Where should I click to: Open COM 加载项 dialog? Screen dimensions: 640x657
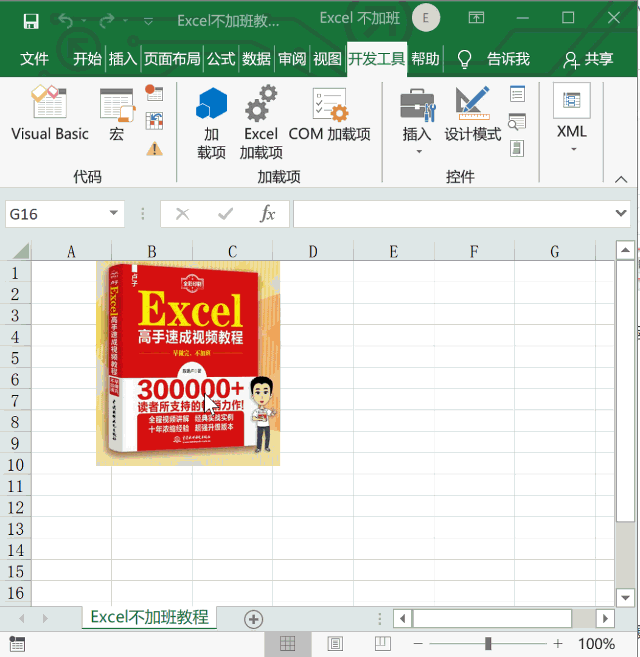(329, 114)
